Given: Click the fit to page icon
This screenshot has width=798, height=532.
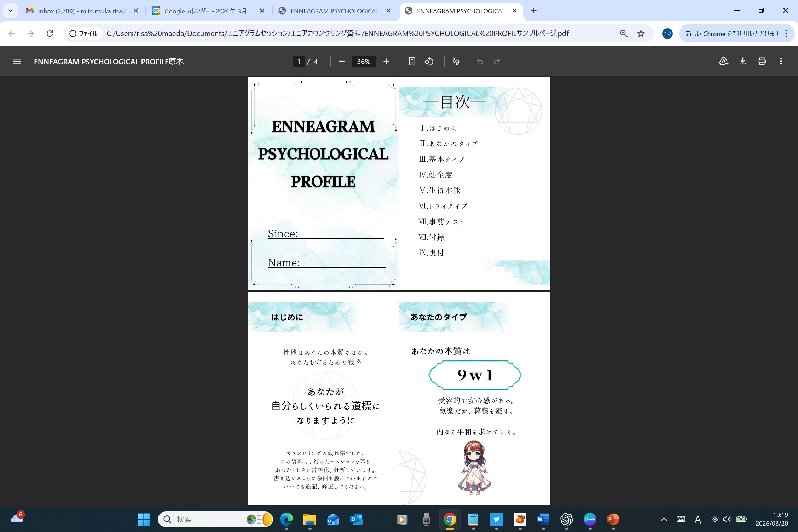Looking at the screenshot, I should click(412, 62).
